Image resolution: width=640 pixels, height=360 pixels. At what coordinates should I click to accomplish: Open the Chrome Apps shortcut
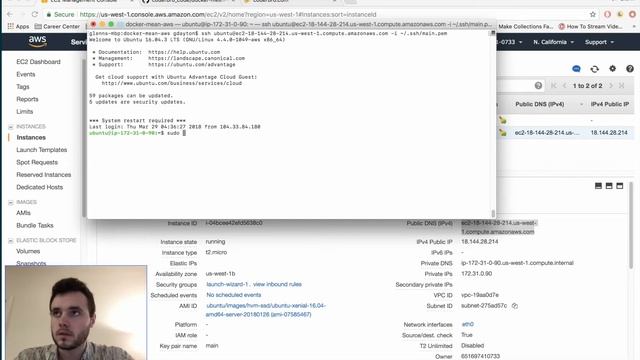18,26
